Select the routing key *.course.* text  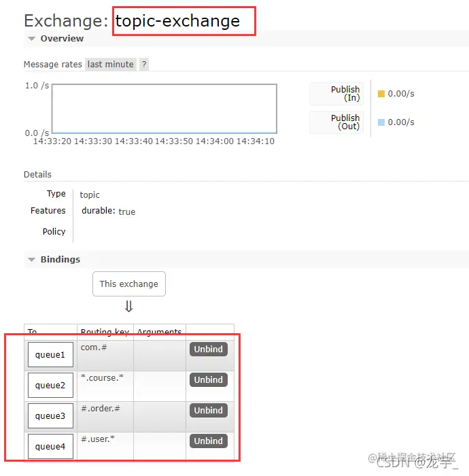102,378
